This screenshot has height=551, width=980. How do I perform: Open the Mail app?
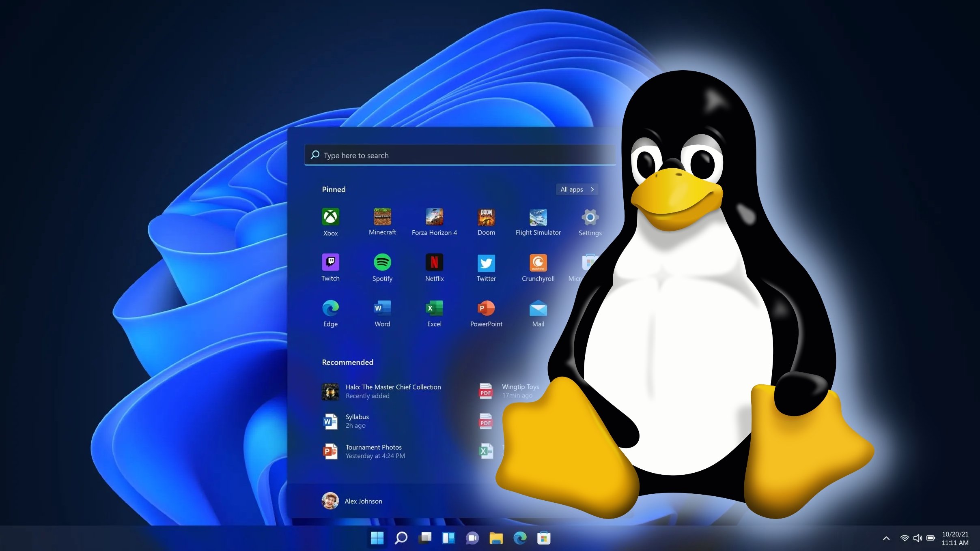pos(538,313)
